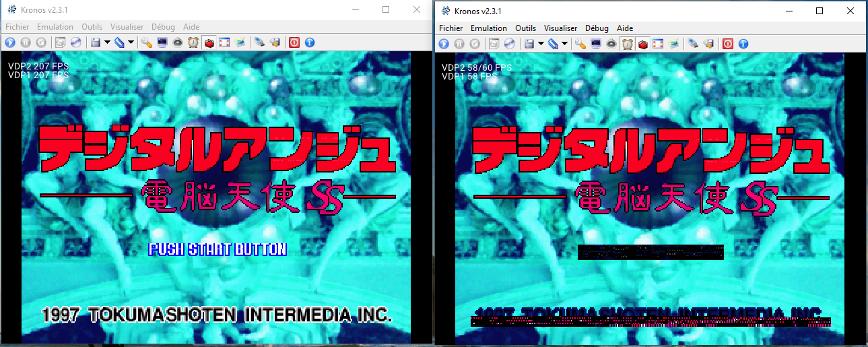The image size is (868, 347).
Task: Open Settings wrench icon in right window
Action: [580, 43]
